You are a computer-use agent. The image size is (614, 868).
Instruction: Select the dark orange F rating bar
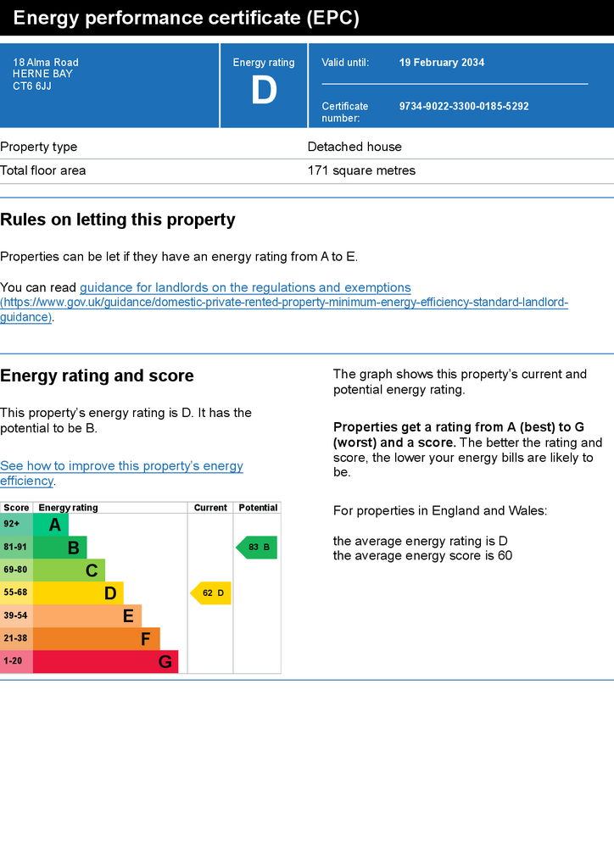(x=97, y=638)
